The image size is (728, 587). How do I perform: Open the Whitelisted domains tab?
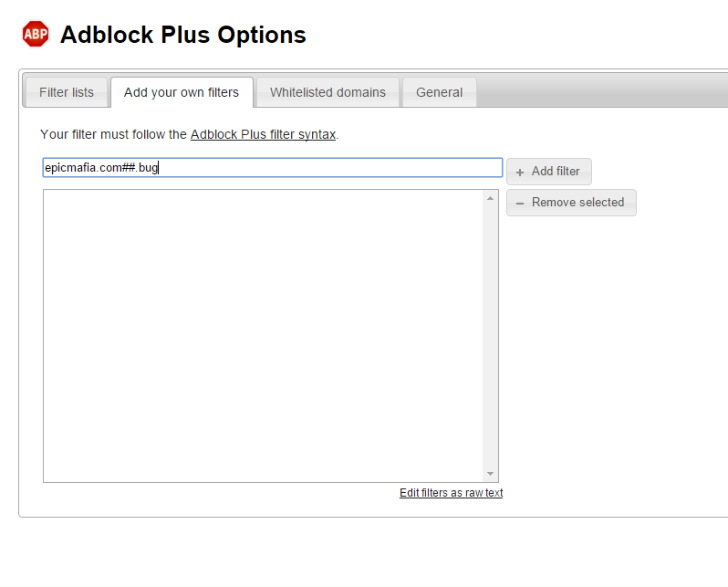pos(328,92)
